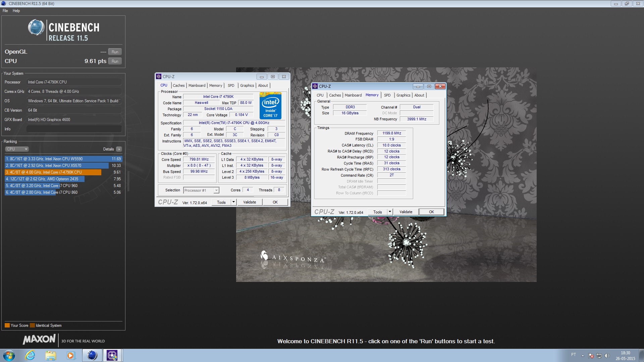Run the OpenGL benchmark test
The image size is (644, 362).
tap(115, 52)
